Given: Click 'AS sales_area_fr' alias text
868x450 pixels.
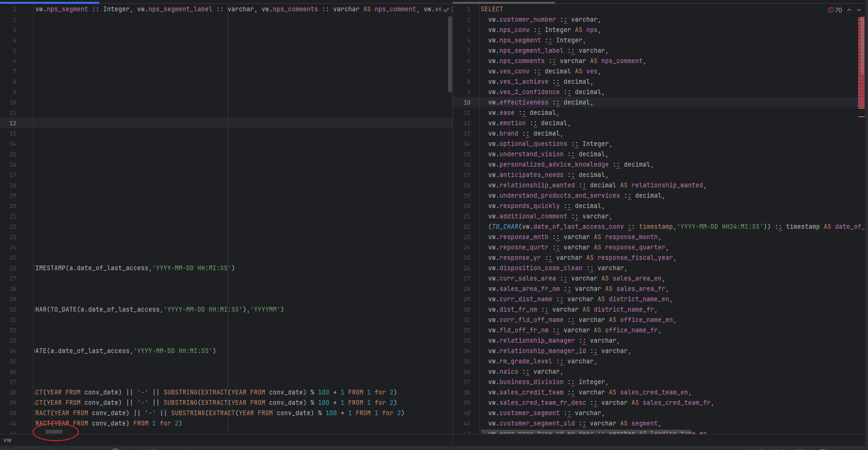Looking at the screenshot, I should pyautogui.click(x=635, y=289).
